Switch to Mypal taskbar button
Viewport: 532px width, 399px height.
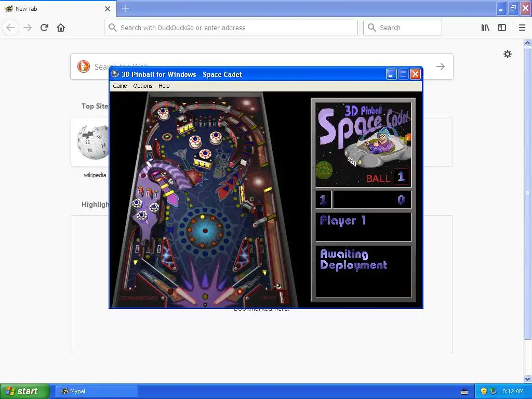[x=96, y=391]
